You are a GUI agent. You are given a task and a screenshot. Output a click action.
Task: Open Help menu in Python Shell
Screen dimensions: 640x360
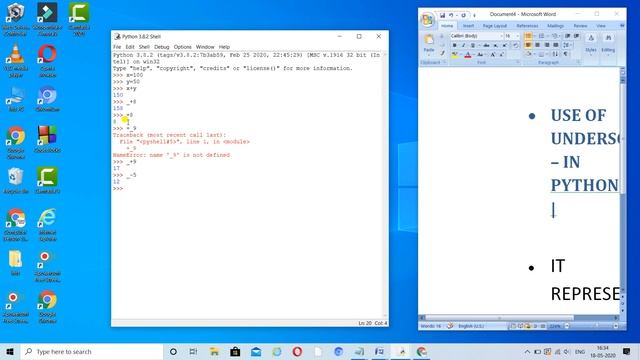[224, 47]
